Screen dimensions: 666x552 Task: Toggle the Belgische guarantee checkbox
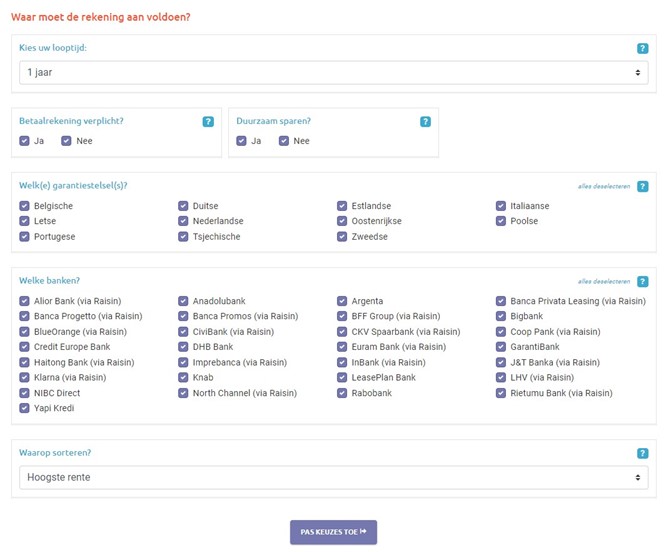[24, 206]
